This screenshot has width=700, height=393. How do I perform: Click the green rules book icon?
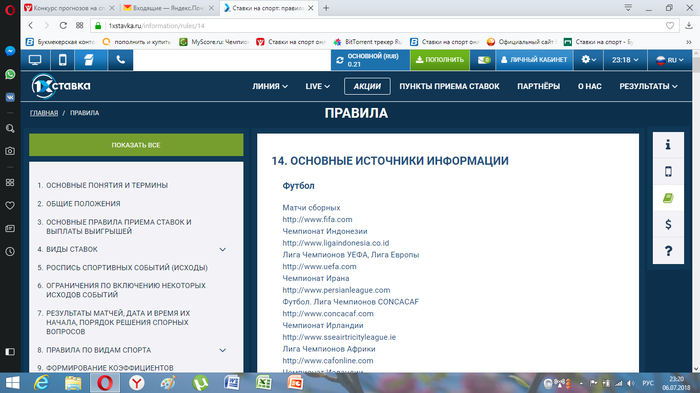[668, 198]
